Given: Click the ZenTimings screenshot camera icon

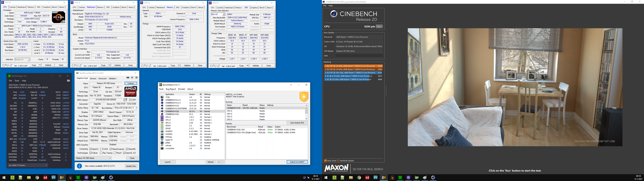Looking at the screenshot, I should [68, 80].
